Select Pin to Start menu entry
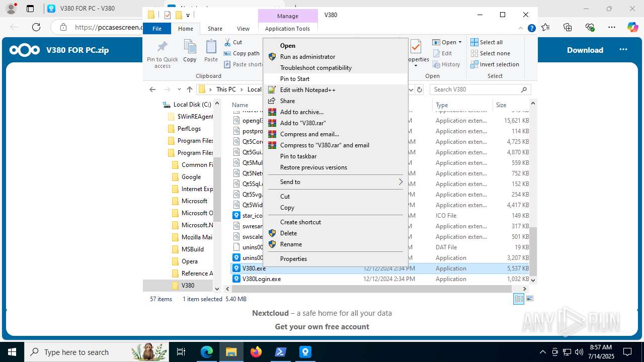The width and height of the screenshot is (644, 362). pos(335,79)
